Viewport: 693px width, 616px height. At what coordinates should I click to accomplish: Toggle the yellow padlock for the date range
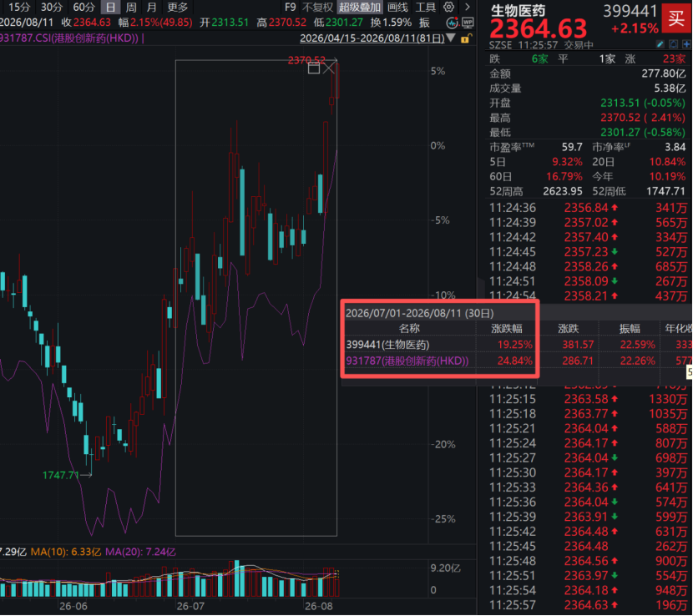tap(465, 38)
